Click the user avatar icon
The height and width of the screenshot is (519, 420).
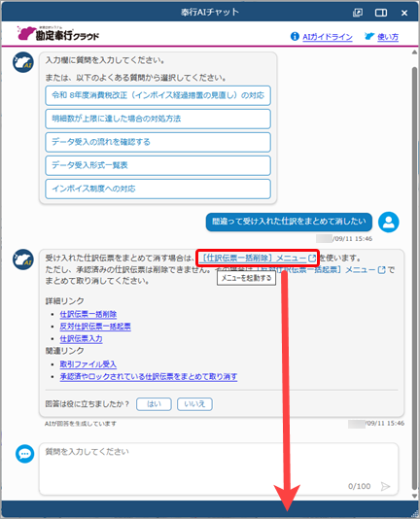point(389,223)
